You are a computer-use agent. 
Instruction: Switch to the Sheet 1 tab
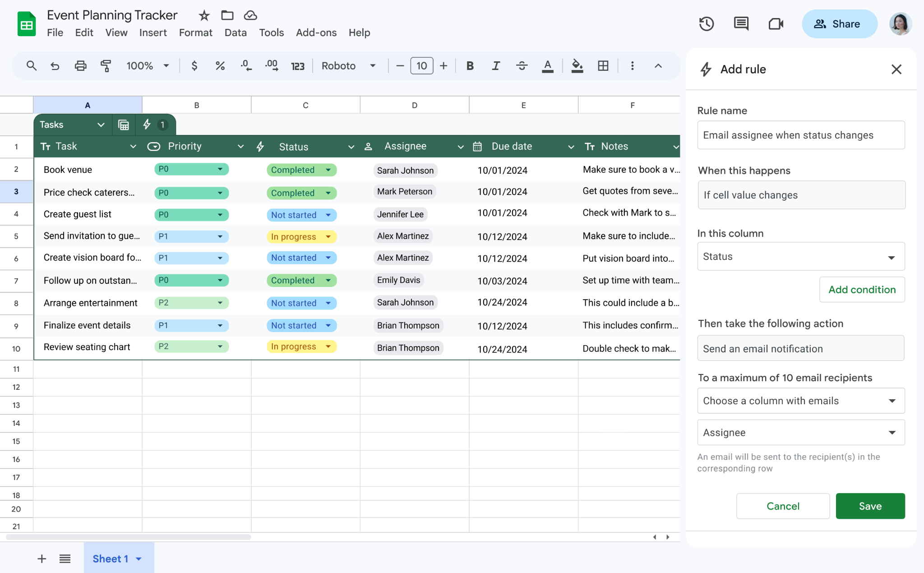(111, 558)
